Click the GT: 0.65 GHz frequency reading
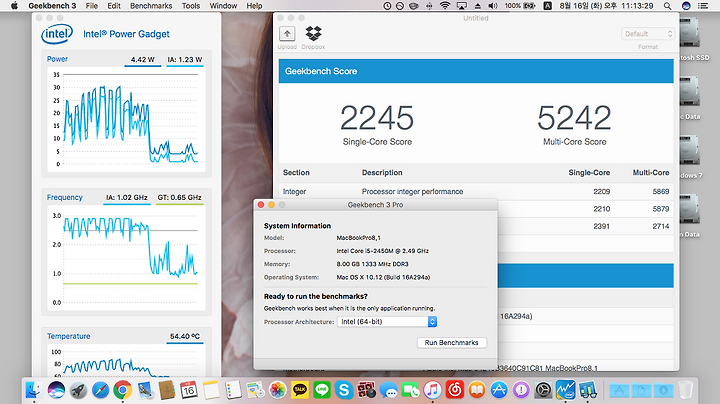This screenshot has width=720, height=404. click(x=180, y=197)
